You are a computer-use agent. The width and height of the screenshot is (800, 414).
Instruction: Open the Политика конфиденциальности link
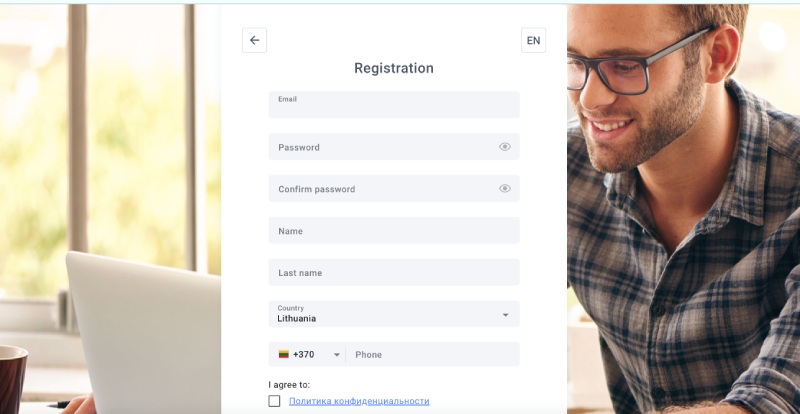tap(359, 401)
